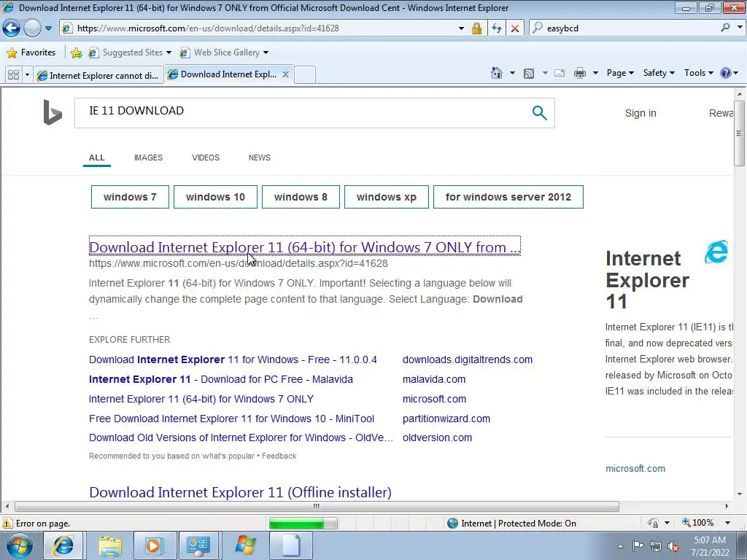747x560 pixels.
Task: Click the green page loading progress bar
Action: coord(303,524)
